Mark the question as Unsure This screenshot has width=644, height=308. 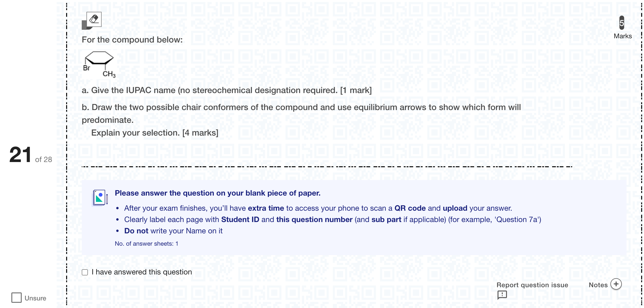pyautogui.click(x=17, y=298)
